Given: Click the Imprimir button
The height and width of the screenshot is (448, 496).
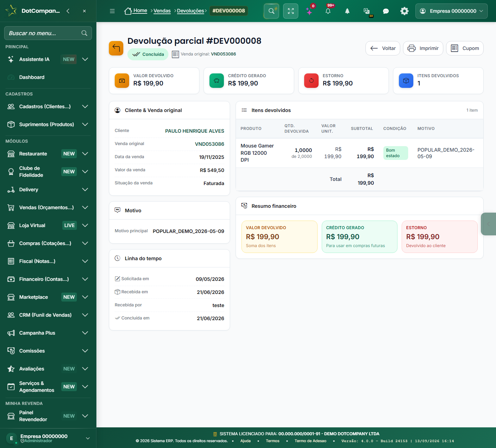Looking at the screenshot, I should 423,48.
